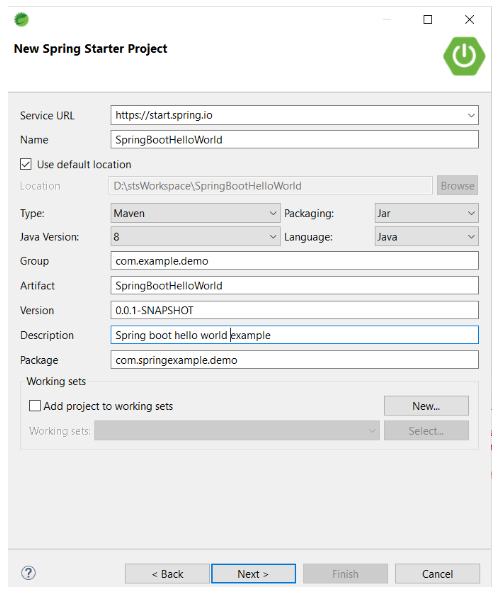
Task: Click the Group field com.example.demo
Action: pyautogui.click(x=295, y=261)
